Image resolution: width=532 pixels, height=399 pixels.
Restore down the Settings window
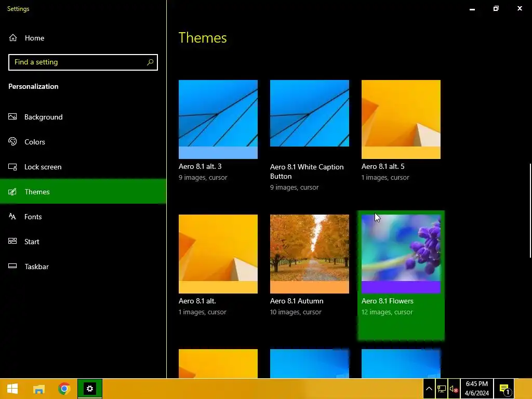pos(496,8)
